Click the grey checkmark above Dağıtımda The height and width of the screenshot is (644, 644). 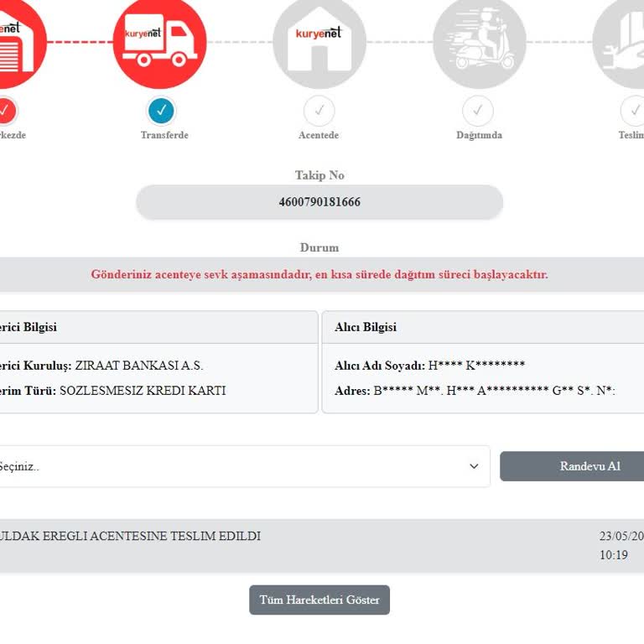[478, 111]
